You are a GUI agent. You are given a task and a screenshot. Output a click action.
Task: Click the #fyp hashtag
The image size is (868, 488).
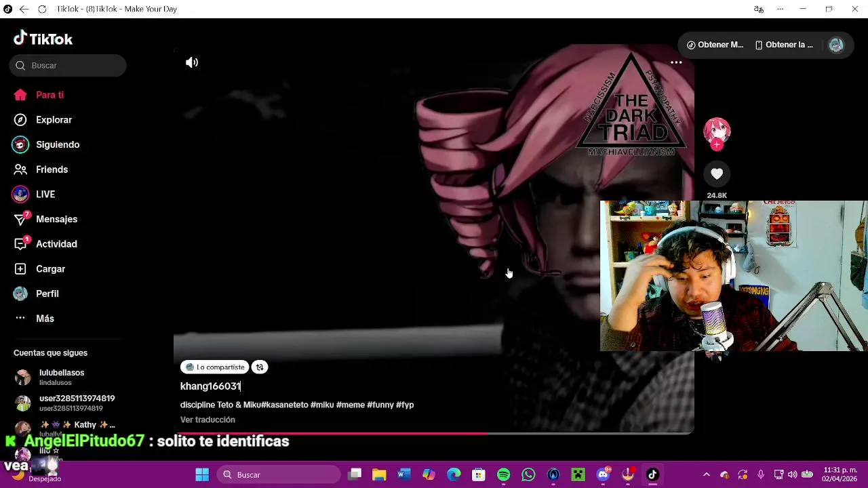pyautogui.click(x=405, y=405)
